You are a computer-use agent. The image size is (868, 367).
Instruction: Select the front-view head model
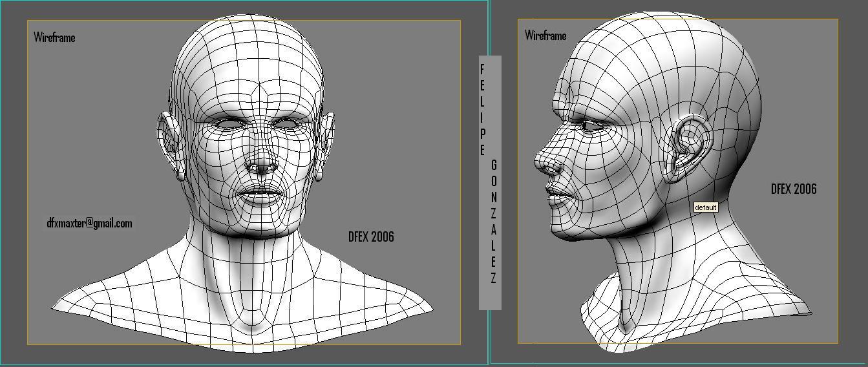pyautogui.click(x=242, y=184)
